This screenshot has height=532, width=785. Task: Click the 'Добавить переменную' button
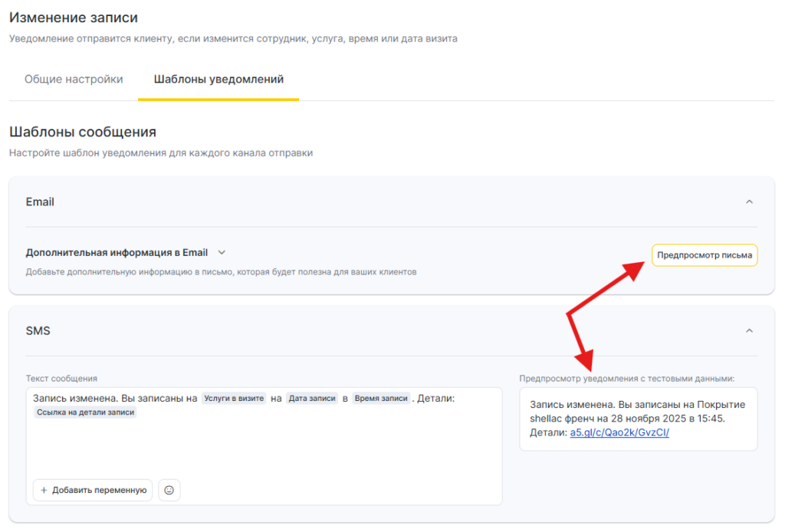pos(93,490)
